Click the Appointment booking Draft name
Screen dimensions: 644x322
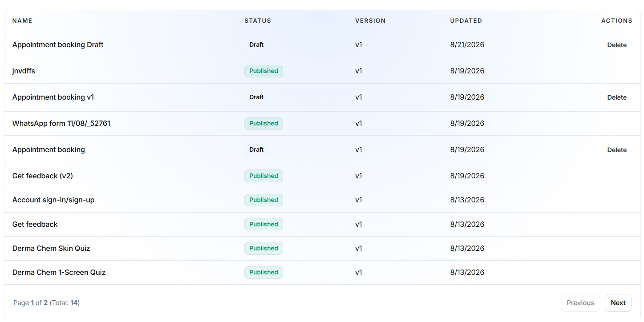(58, 44)
